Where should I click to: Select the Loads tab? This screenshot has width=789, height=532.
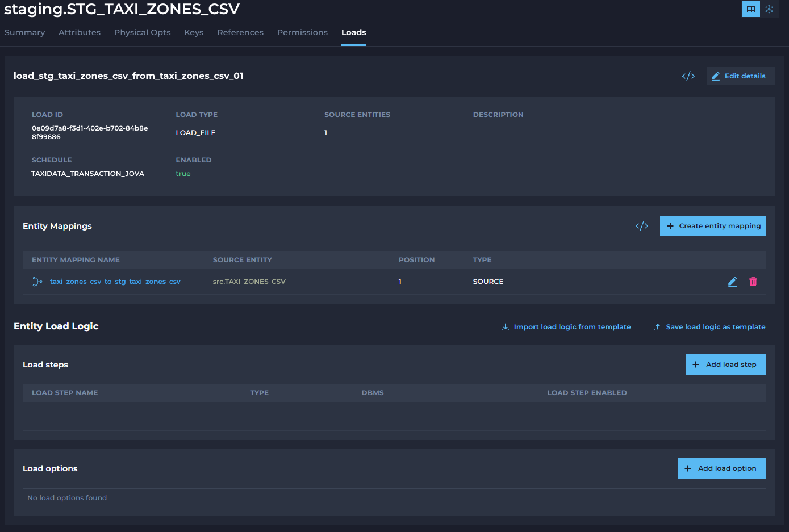354,32
